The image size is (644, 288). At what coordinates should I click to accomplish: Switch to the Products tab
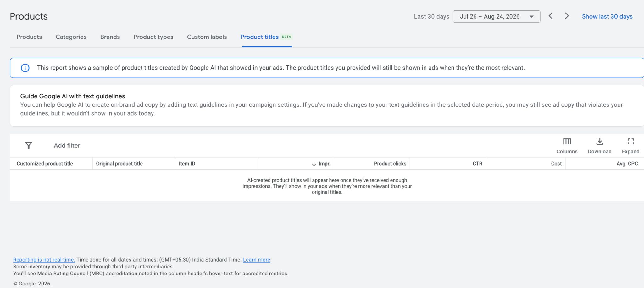click(x=29, y=37)
